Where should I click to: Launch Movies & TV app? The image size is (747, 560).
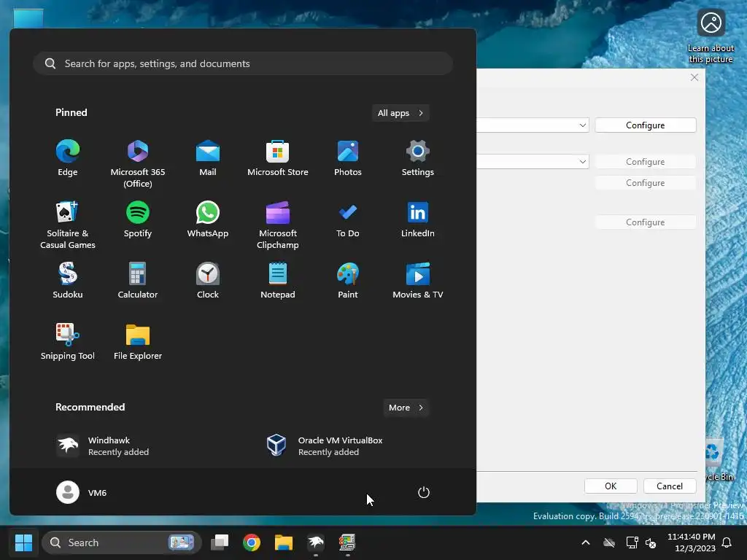pyautogui.click(x=418, y=281)
